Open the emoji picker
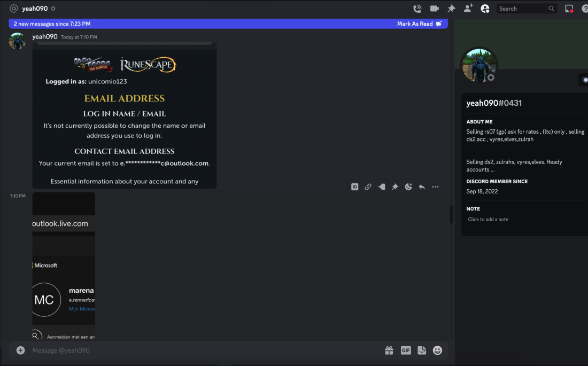Viewport: 588px width, 366px height. coord(437,351)
